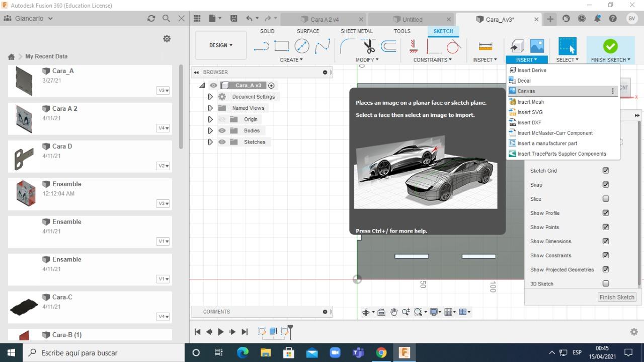Hide the Bodies folder visibility eye
Image resolution: width=644 pixels, height=362 pixels.
point(222,130)
